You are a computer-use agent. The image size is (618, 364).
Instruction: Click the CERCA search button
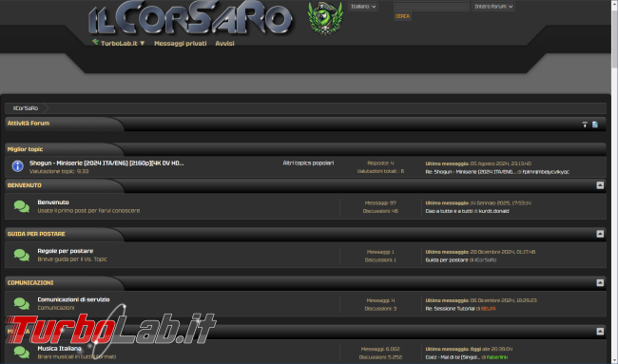tap(402, 16)
